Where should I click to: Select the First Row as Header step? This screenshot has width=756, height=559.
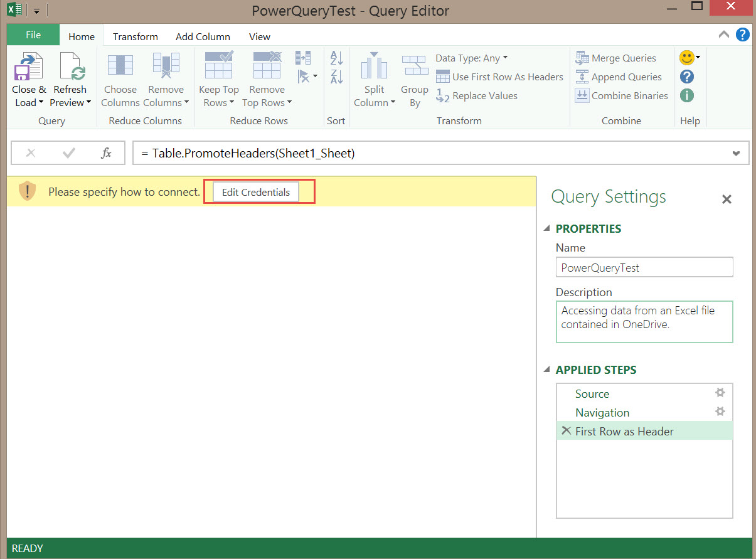(x=644, y=430)
